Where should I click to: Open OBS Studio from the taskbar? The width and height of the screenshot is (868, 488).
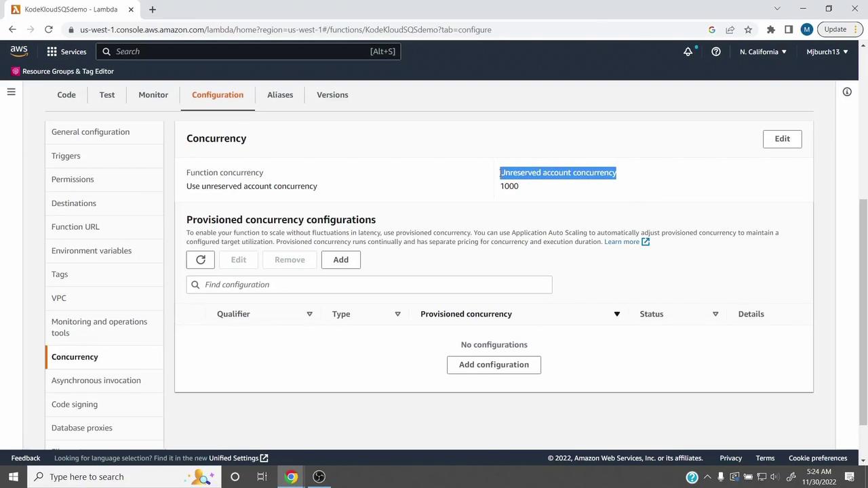(x=319, y=476)
